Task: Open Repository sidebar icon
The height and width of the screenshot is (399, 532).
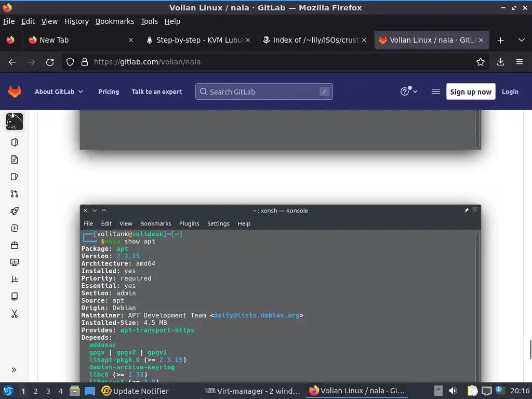Action: 14,159
